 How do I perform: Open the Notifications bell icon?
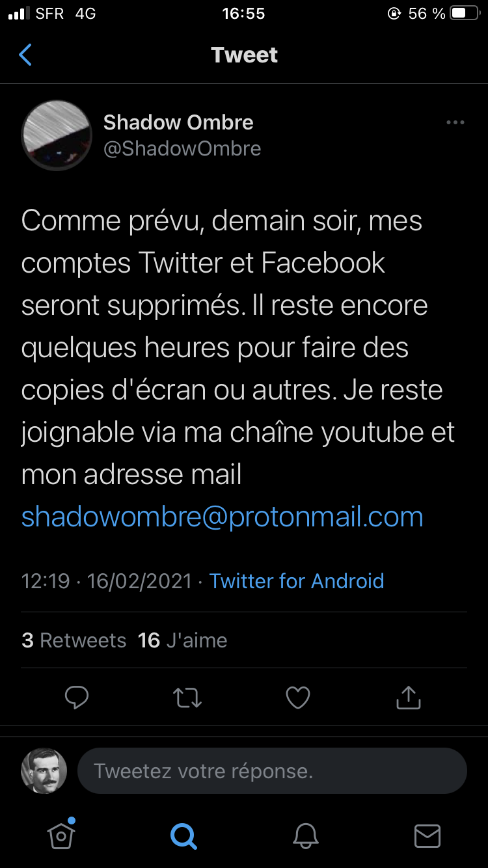306,835
